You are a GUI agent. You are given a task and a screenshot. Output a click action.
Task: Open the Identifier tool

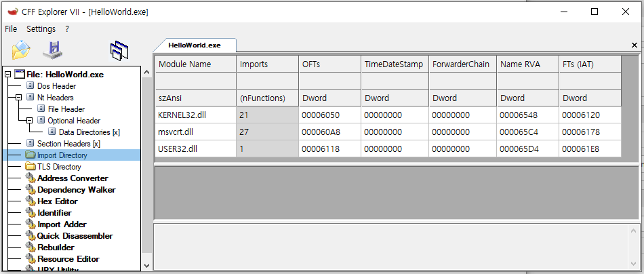coord(54,213)
